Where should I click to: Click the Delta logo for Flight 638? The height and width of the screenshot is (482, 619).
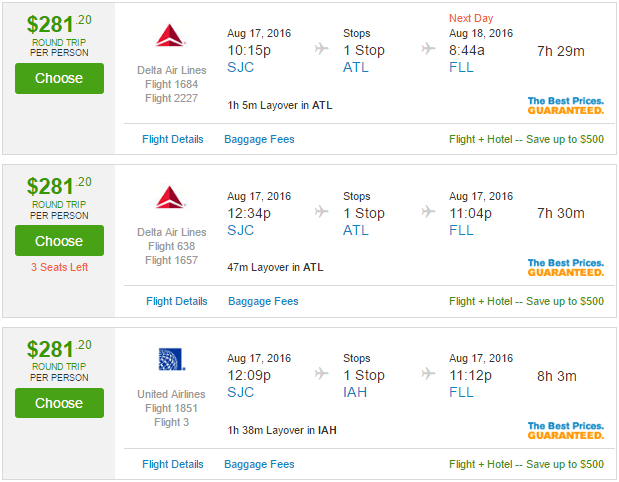point(170,197)
